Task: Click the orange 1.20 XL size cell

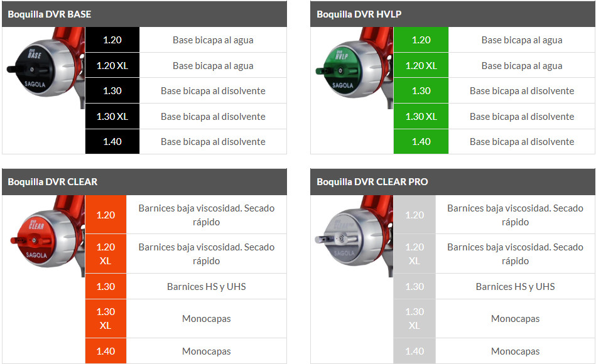Action: click(x=106, y=254)
